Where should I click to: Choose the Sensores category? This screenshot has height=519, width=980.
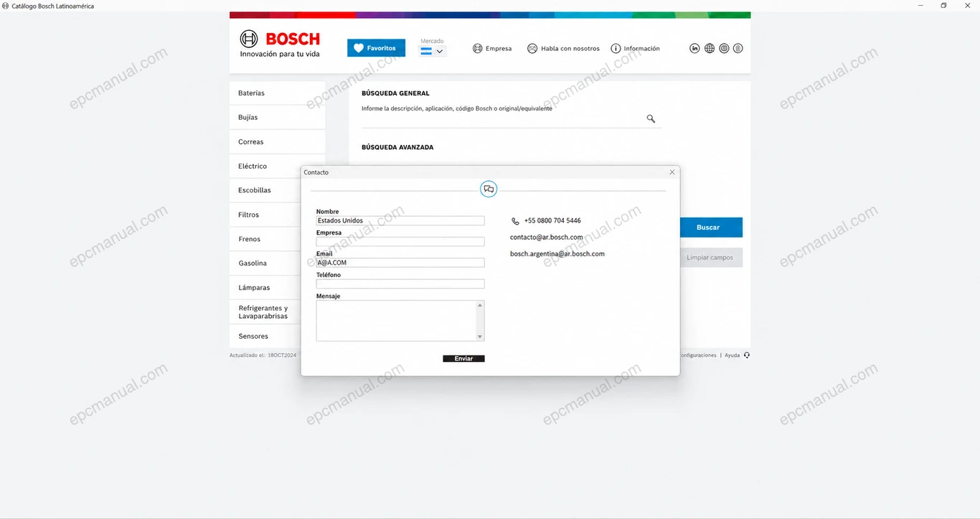click(x=265, y=337)
